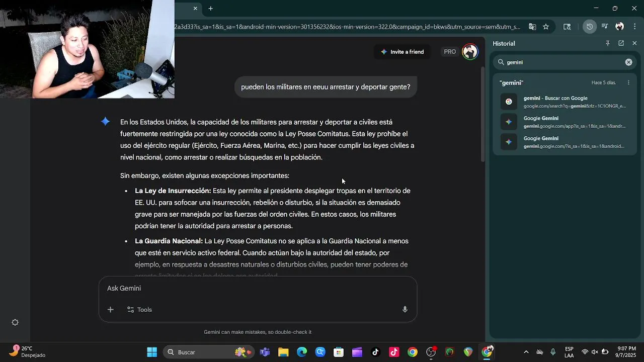Open Google Chrome icon in taskbar

click(413, 352)
